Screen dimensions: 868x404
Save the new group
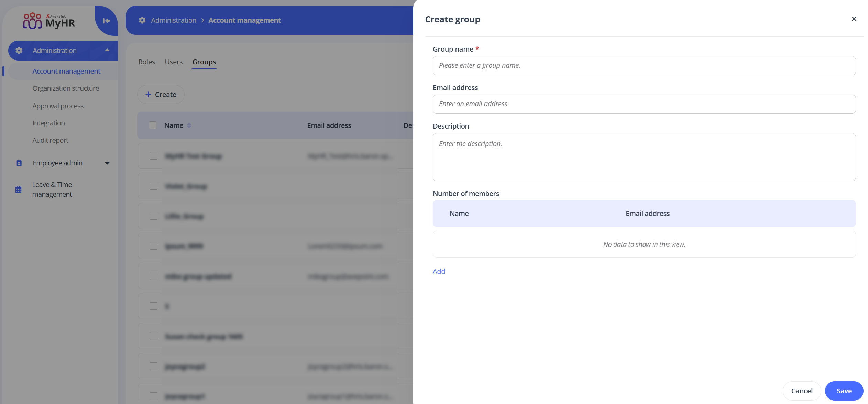coord(844,391)
